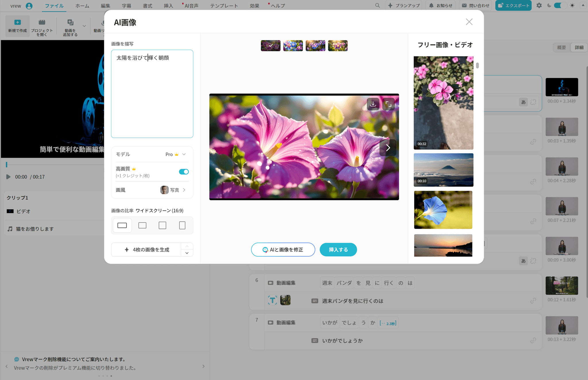This screenshot has width=588, height=380.
Task: Click プロジェクトを開く clapperboard icon
Action: (42, 22)
